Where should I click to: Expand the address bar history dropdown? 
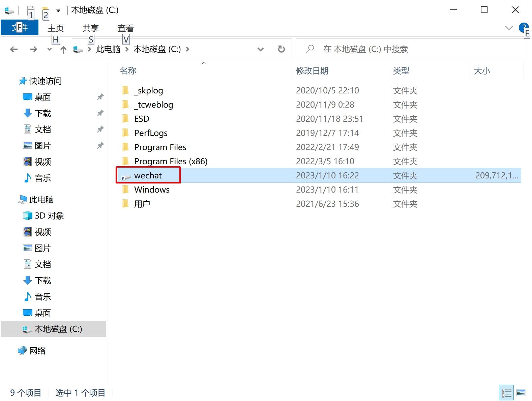click(260, 50)
